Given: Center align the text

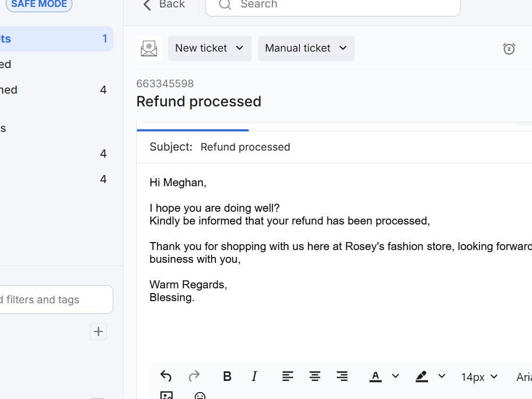Looking at the screenshot, I should point(315,376).
